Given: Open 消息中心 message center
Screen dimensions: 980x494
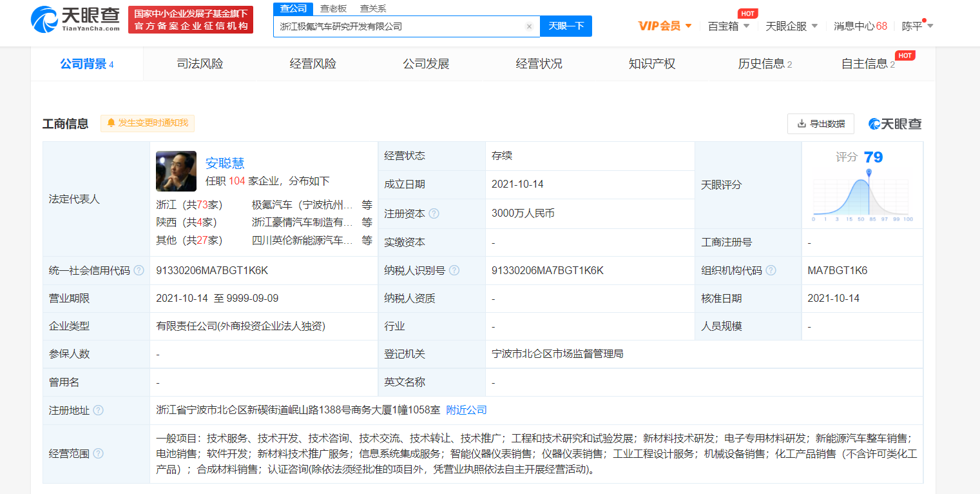Looking at the screenshot, I should pos(860,26).
